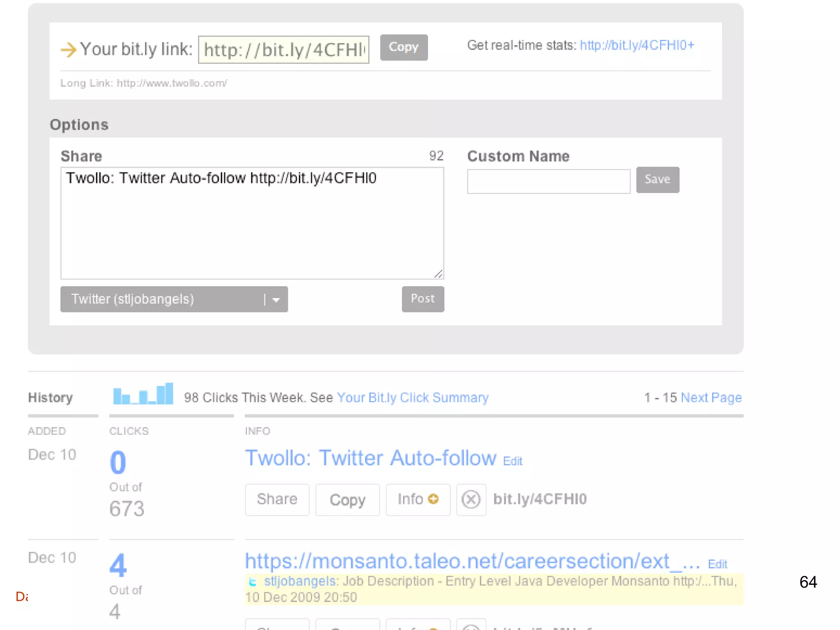This screenshot has height=630, width=840.
Task: Open Your Bit.ly Click Summary link
Action: (x=412, y=397)
